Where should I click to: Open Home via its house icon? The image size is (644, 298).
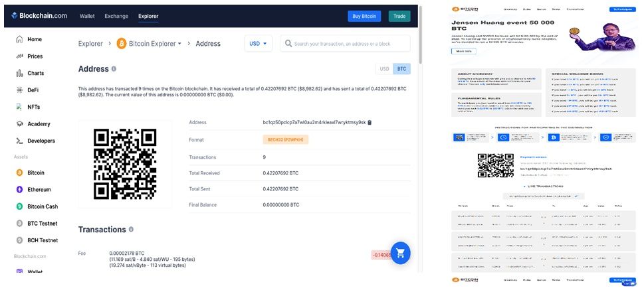click(x=19, y=39)
